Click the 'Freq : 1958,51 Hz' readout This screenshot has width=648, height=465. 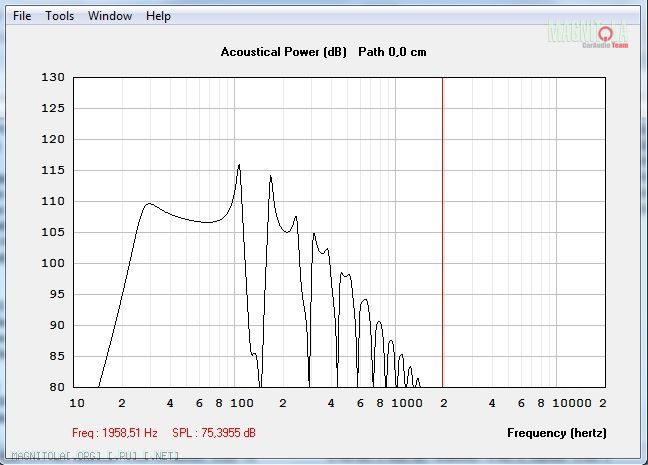114,433
